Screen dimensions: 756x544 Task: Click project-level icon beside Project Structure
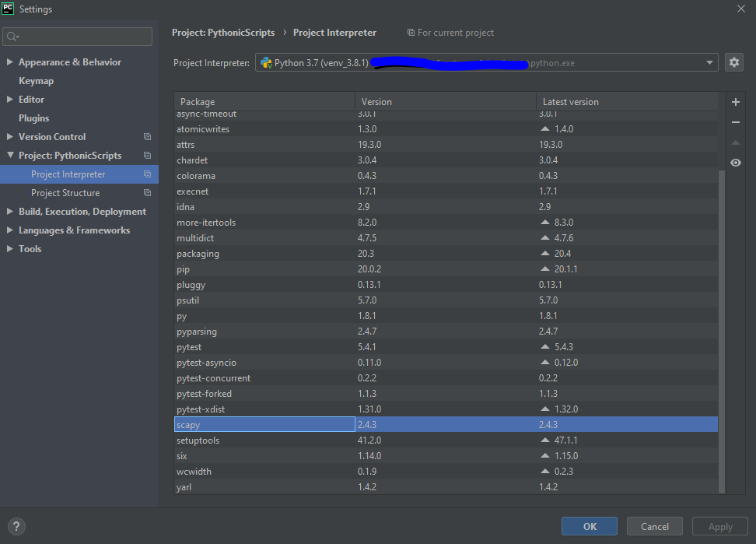point(147,193)
